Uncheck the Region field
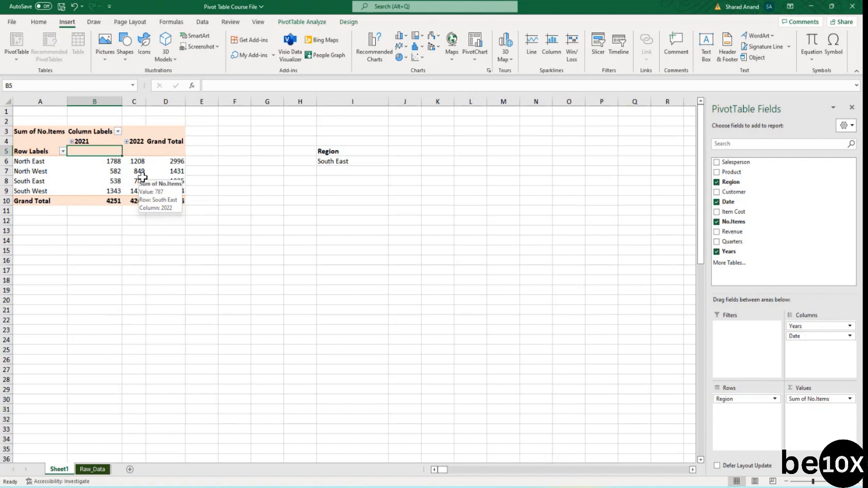868x488 pixels. pos(717,182)
